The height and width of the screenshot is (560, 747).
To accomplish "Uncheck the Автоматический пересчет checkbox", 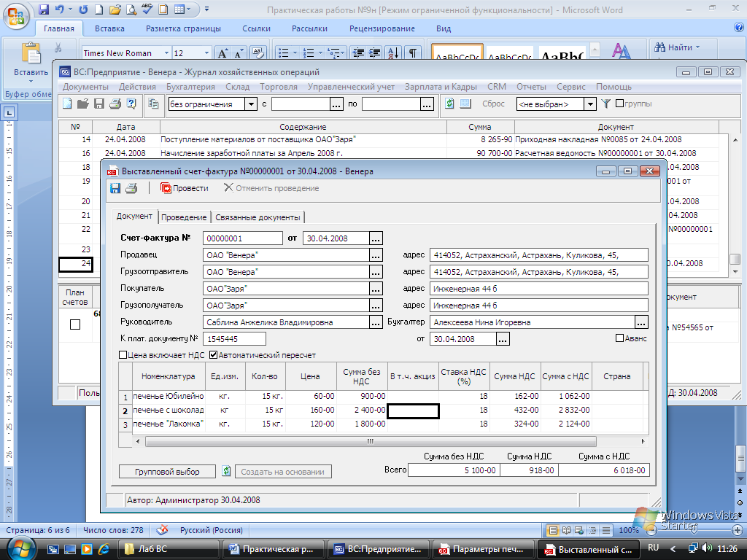I will (214, 355).
